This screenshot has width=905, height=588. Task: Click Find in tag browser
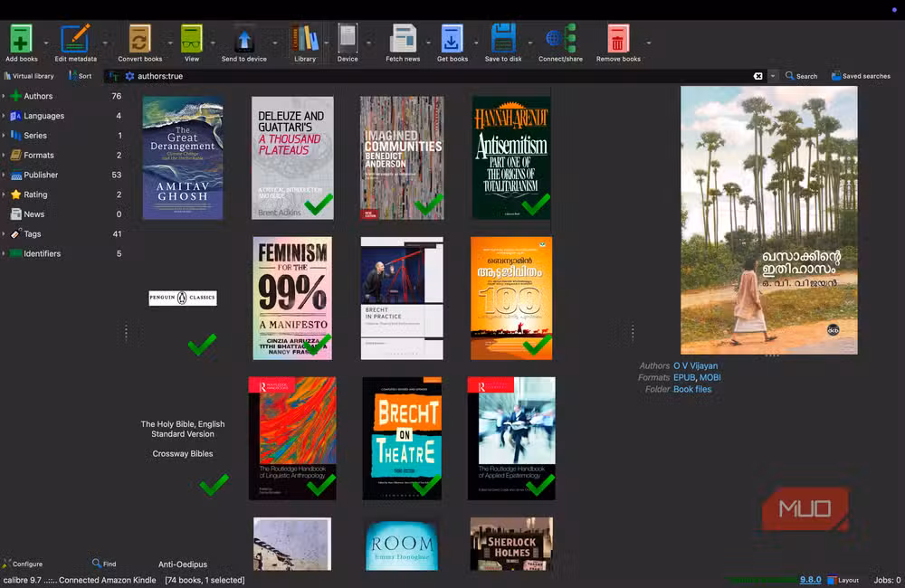(x=104, y=564)
